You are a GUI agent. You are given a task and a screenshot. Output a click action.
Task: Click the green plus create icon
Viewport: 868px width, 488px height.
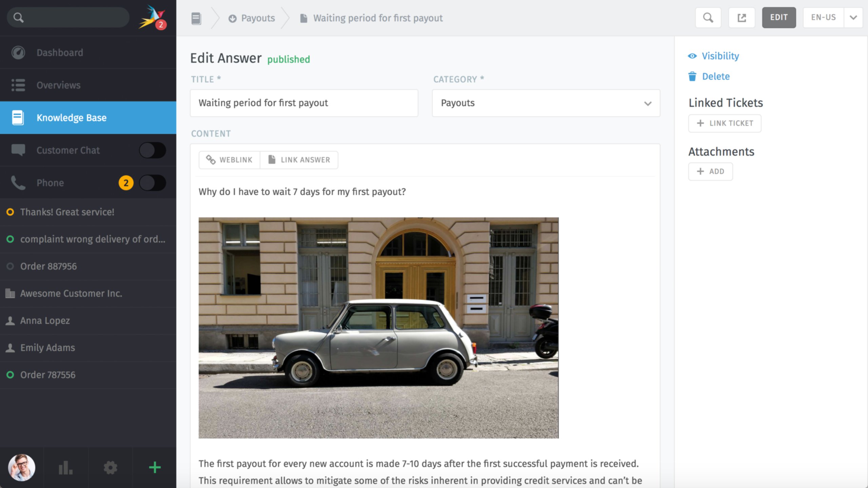(155, 468)
